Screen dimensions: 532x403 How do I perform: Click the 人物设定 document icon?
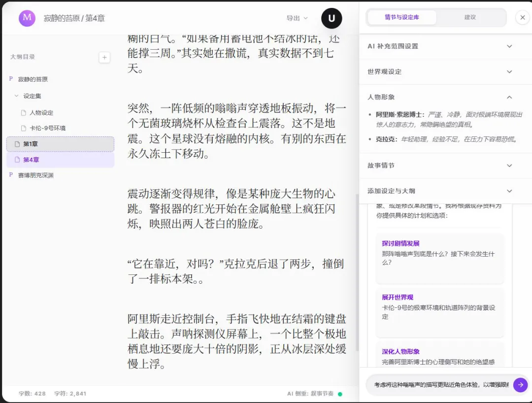coord(24,113)
